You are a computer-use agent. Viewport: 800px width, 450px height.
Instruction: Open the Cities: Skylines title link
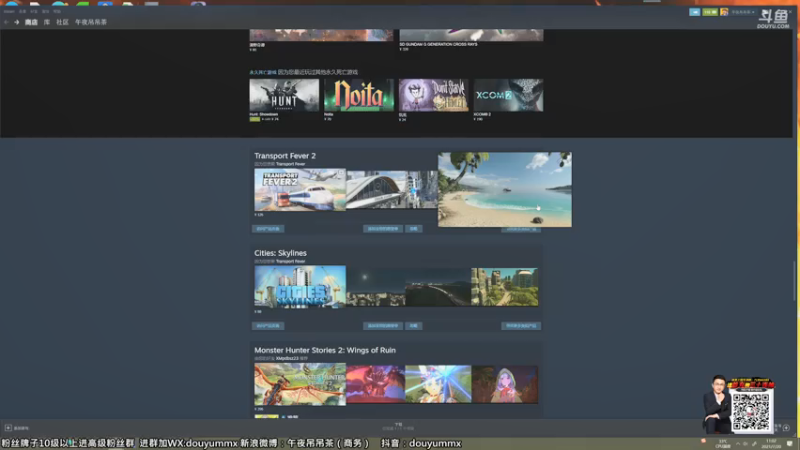pos(280,253)
